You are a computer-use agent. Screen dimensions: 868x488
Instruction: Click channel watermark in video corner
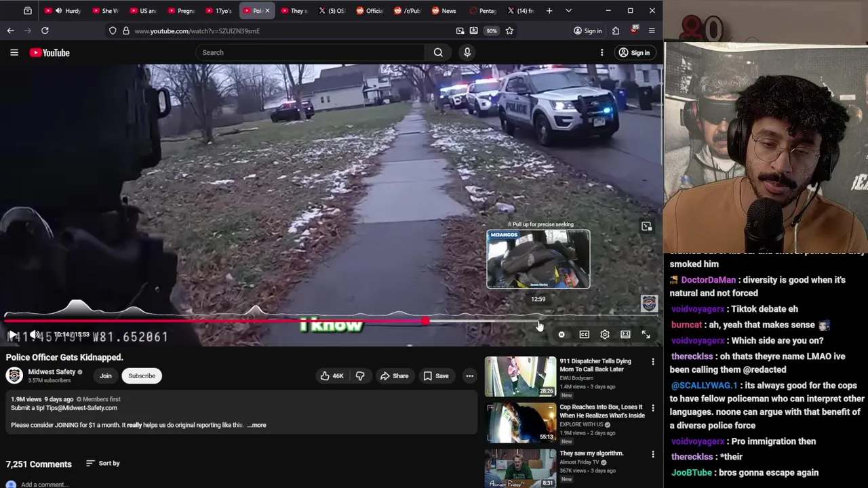click(649, 303)
